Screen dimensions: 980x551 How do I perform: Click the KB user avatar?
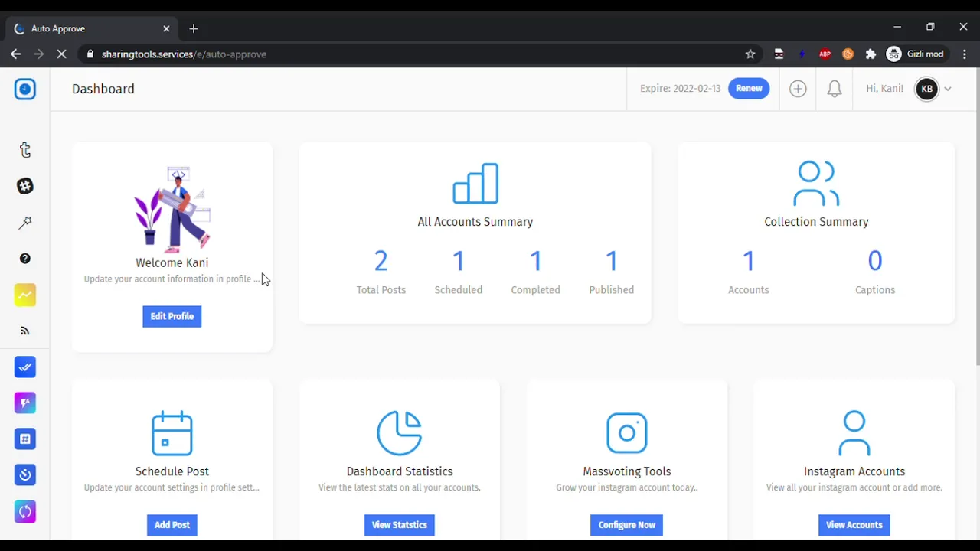coord(927,89)
